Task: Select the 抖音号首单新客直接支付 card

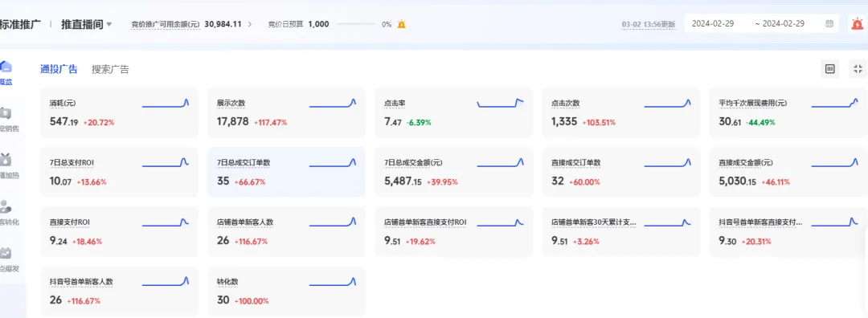Action: coord(788,232)
